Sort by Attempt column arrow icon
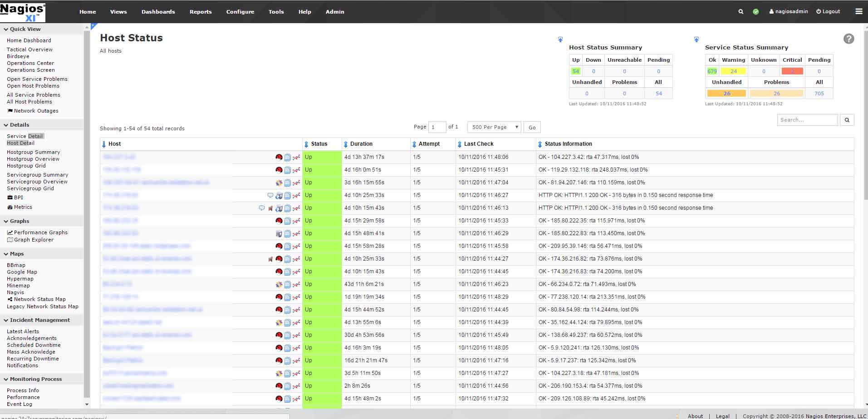The height and width of the screenshot is (419, 868). coord(414,144)
